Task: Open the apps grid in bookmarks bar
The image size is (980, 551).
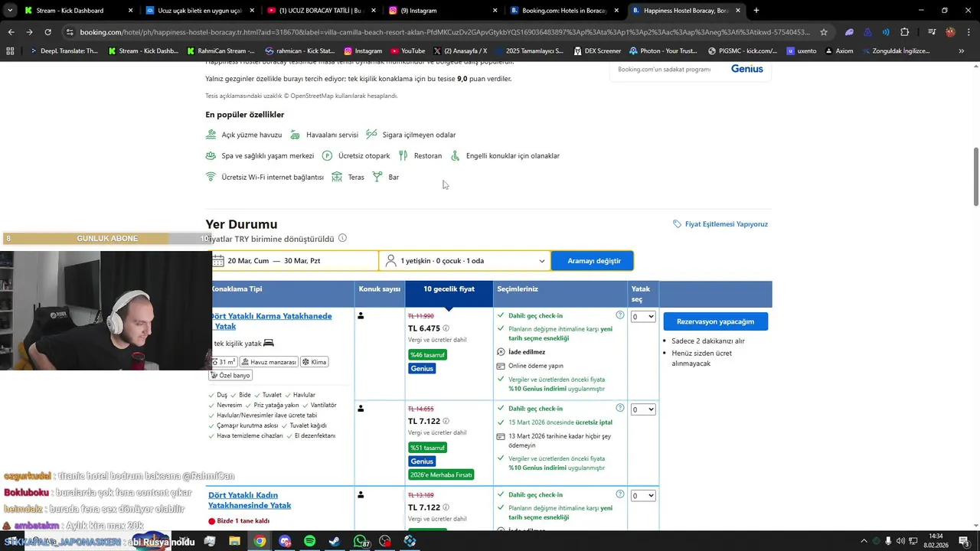Action: click(10, 51)
